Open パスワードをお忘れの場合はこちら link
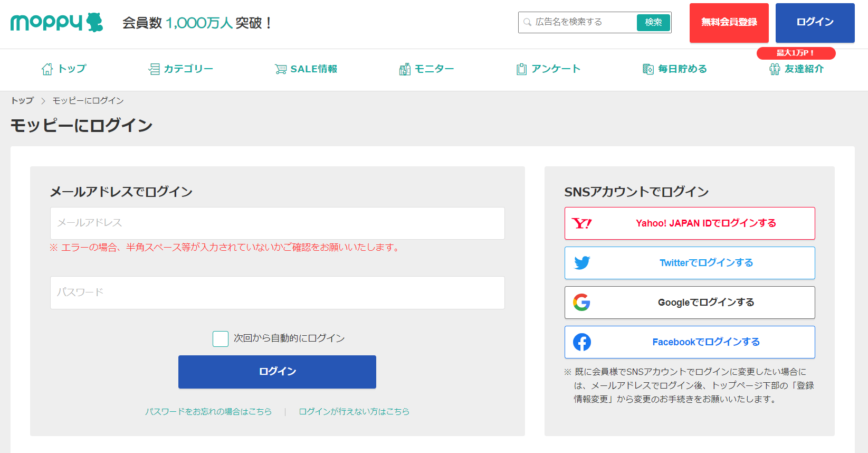This screenshot has height=453, width=868. point(208,411)
